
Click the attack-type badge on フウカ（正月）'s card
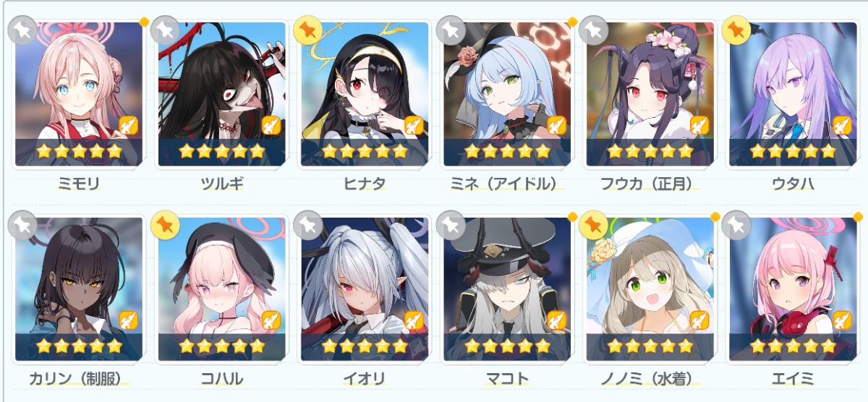point(699,124)
